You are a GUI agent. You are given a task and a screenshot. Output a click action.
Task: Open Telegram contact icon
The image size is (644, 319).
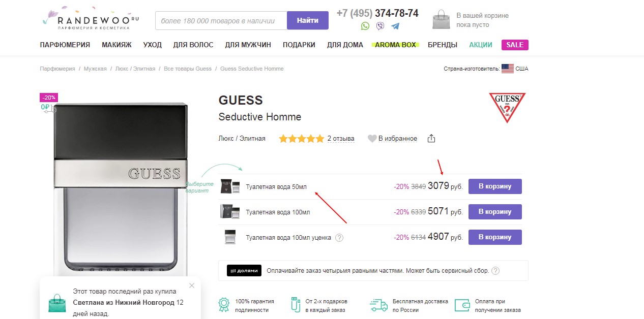click(395, 26)
